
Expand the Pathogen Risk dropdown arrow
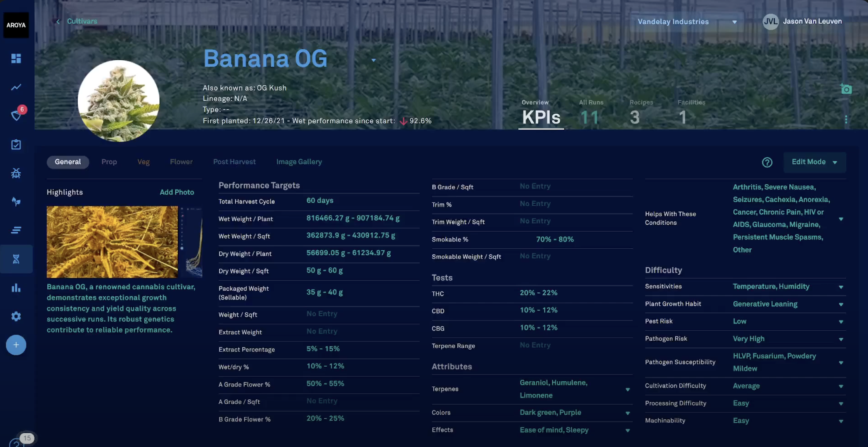[841, 339]
